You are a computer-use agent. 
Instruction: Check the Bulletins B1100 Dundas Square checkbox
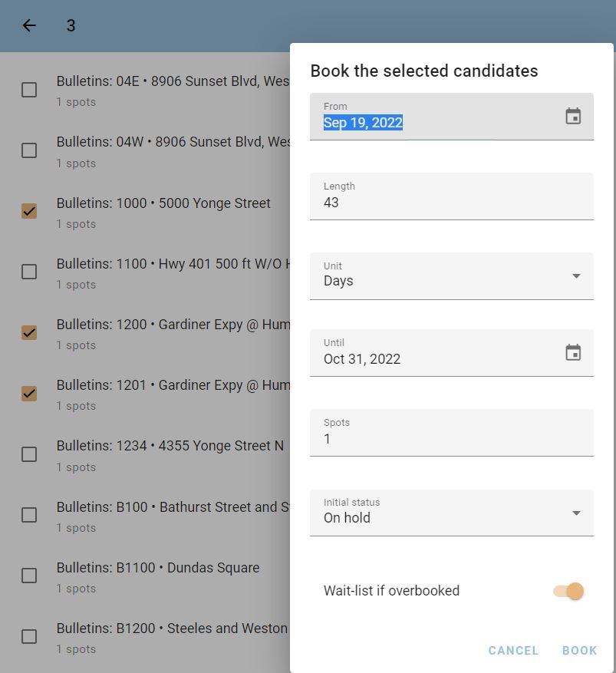[29, 576]
